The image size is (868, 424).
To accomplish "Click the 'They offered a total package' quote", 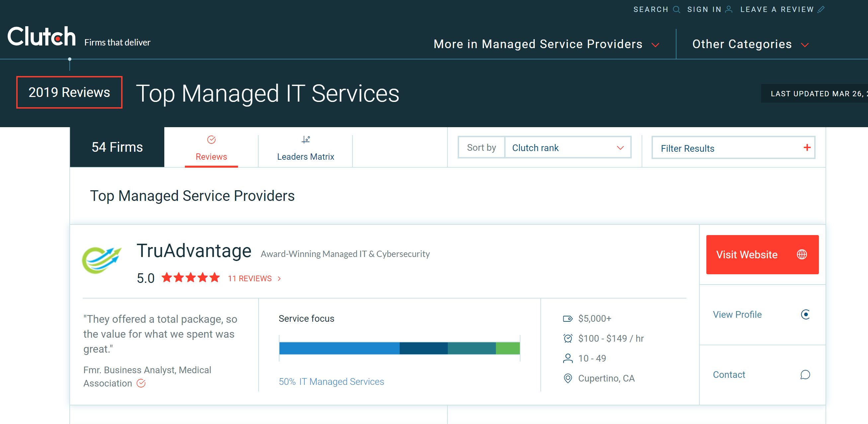I will (x=160, y=334).
